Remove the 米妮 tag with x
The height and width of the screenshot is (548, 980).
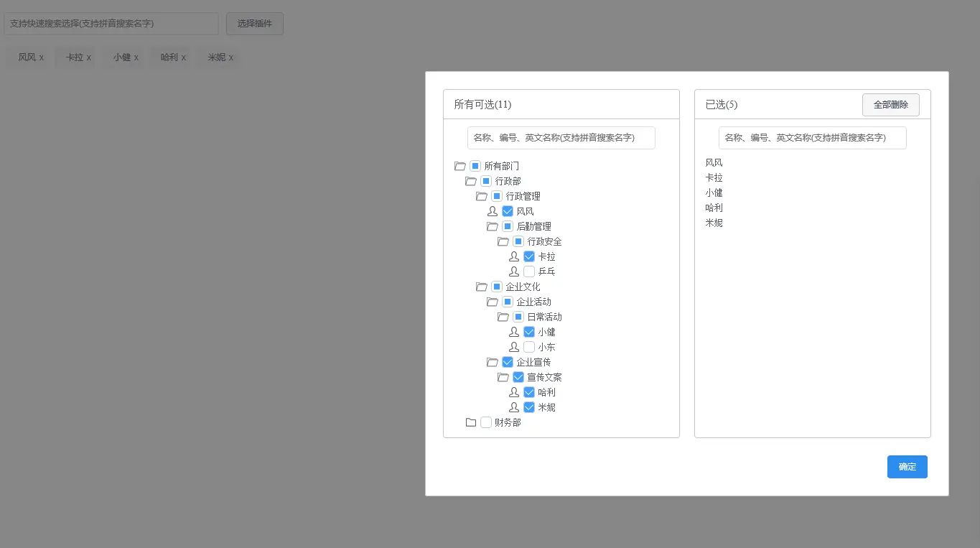click(x=231, y=57)
